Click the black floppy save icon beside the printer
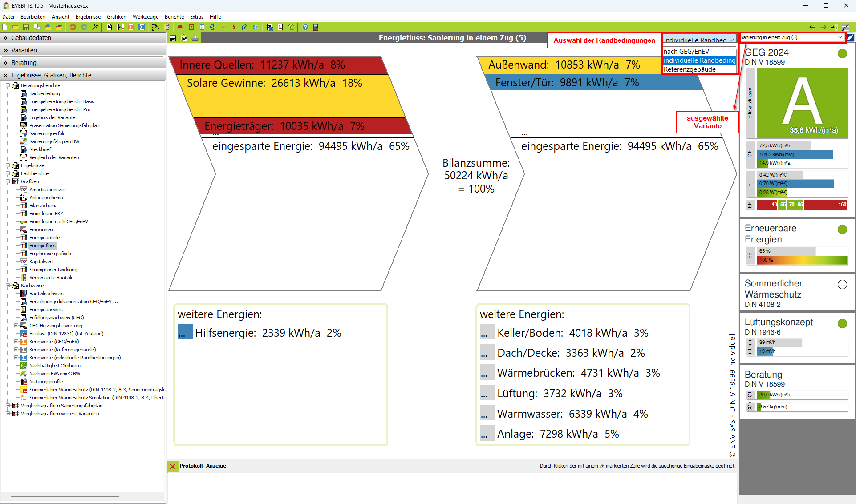The image size is (856, 504). tap(173, 38)
